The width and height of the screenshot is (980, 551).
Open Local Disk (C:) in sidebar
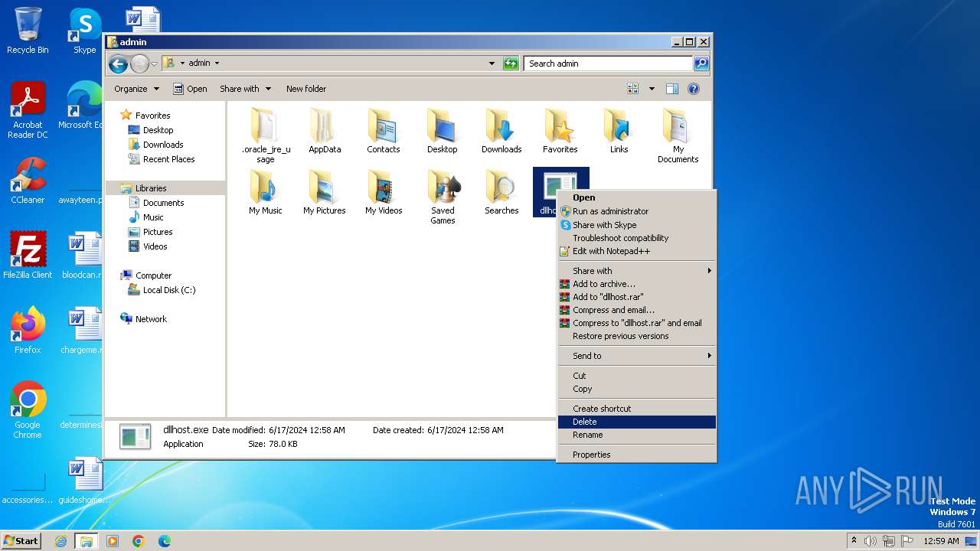(162, 290)
